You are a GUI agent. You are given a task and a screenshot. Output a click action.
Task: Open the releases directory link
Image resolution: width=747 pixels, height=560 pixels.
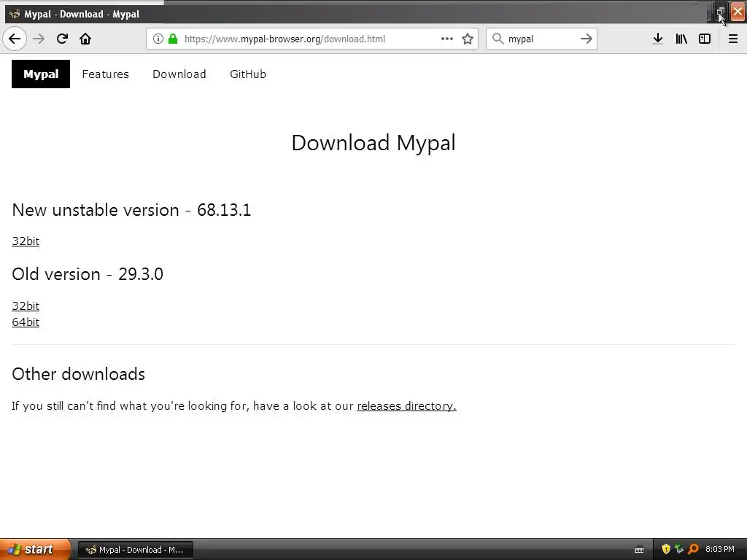pos(406,405)
